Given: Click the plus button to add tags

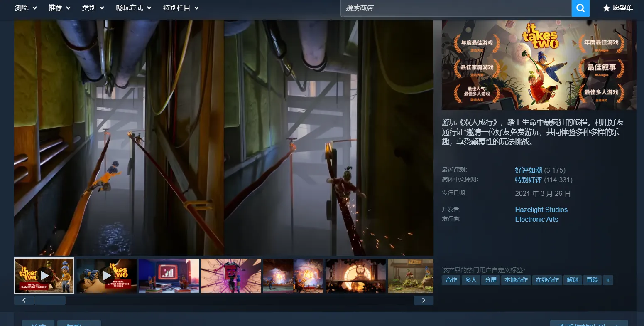Looking at the screenshot, I should click(608, 280).
